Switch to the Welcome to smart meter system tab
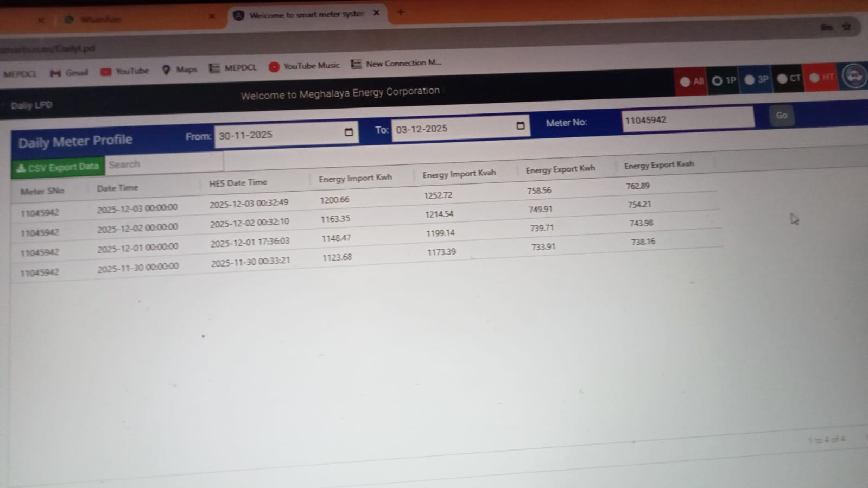Screen dimensions: 868x488 [307, 15]
